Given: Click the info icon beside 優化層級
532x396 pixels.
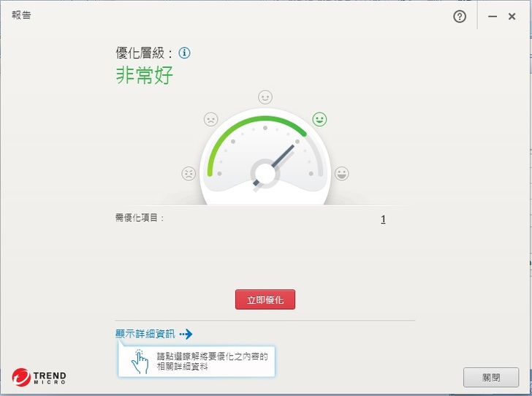Looking at the screenshot, I should (184, 53).
